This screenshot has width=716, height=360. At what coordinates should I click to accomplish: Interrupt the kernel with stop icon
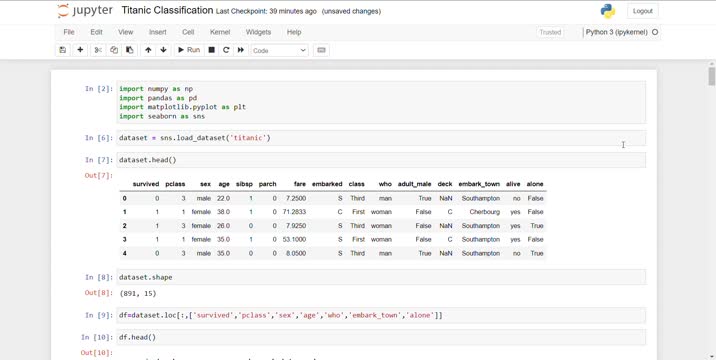coord(211,50)
